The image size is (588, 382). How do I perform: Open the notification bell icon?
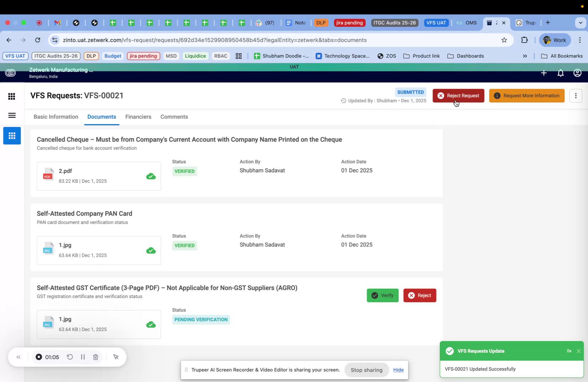[x=560, y=73]
